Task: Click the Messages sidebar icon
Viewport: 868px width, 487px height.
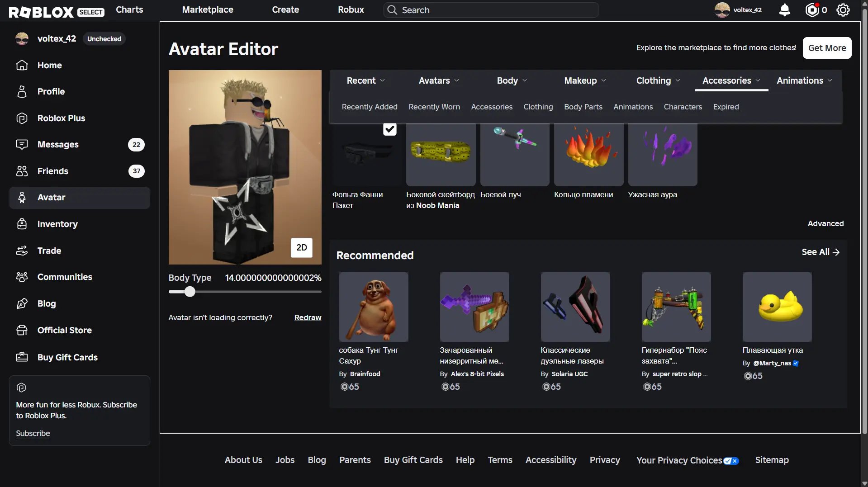Action: 22,144
